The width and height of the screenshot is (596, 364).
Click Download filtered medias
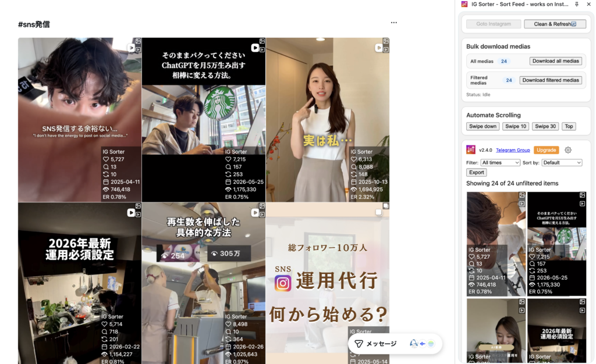coord(551,80)
